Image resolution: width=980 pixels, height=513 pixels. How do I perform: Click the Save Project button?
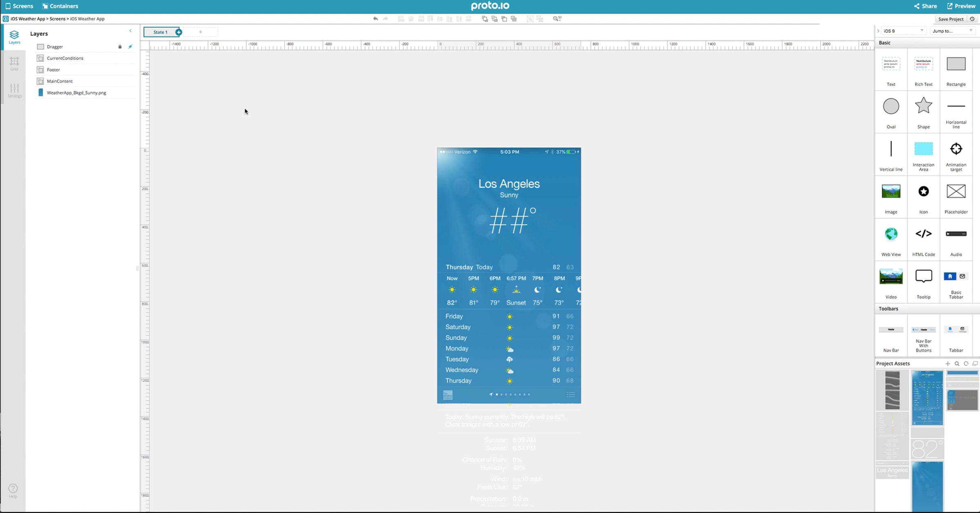point(950,19)
